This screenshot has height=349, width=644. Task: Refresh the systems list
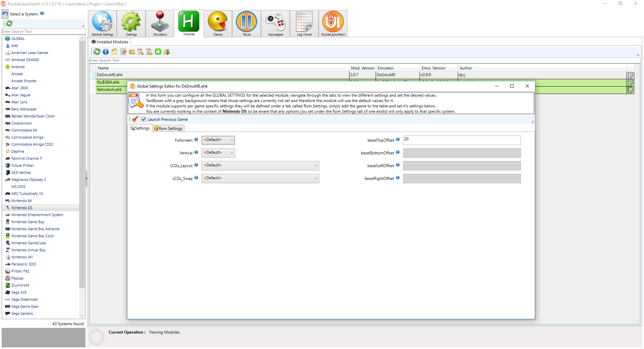[9, 23]
